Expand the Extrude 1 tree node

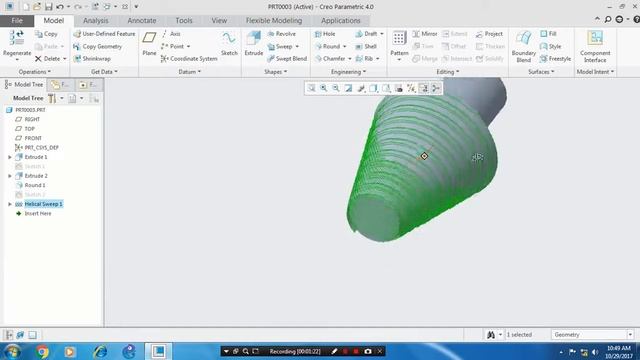pyautogui.click(x=10, y=157)
